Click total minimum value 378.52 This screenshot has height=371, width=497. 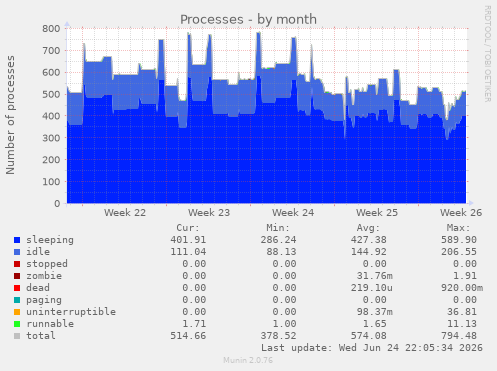click(x=278, y=336)
